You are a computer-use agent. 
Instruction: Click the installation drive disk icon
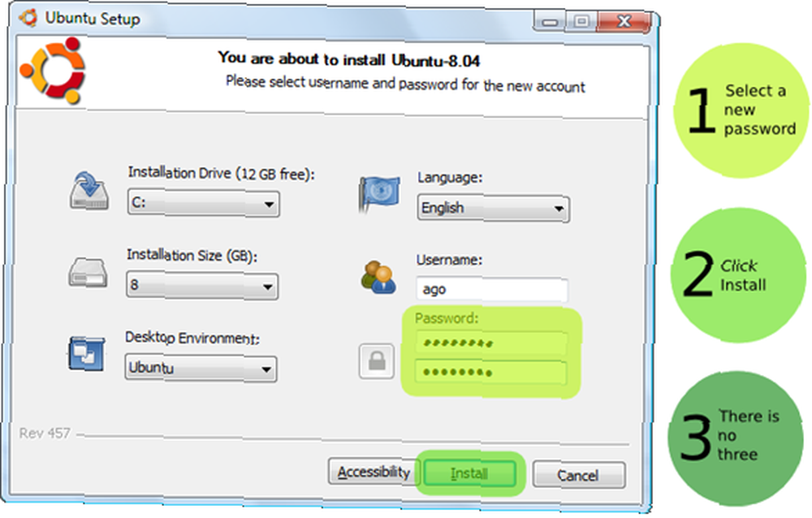tap(89, 190)
